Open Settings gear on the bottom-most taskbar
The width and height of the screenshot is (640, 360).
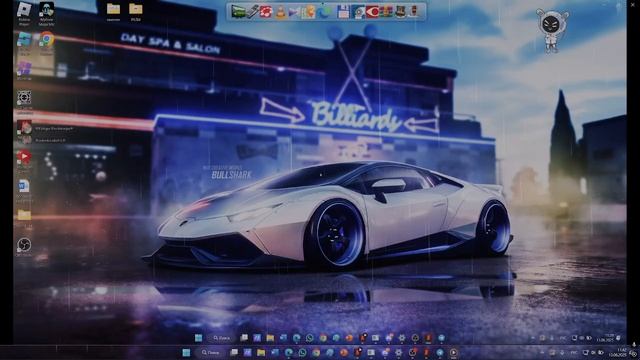click(398, 352)
